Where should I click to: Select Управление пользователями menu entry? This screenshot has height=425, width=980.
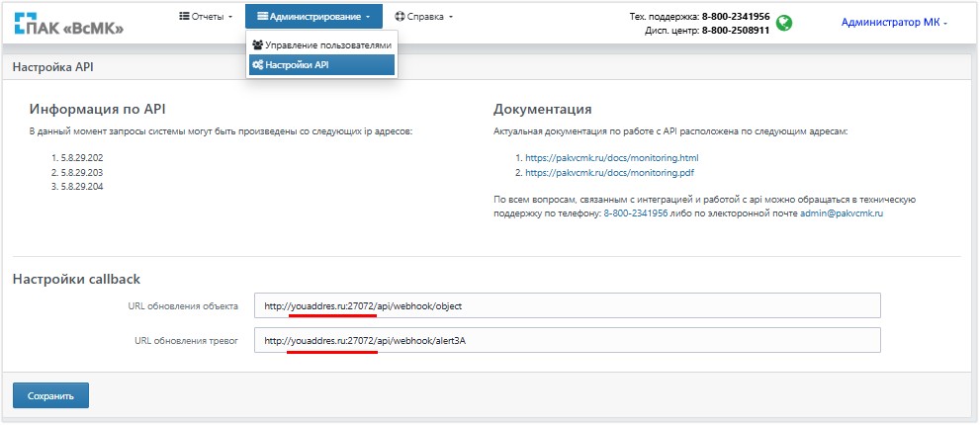[x=327, y=45]
